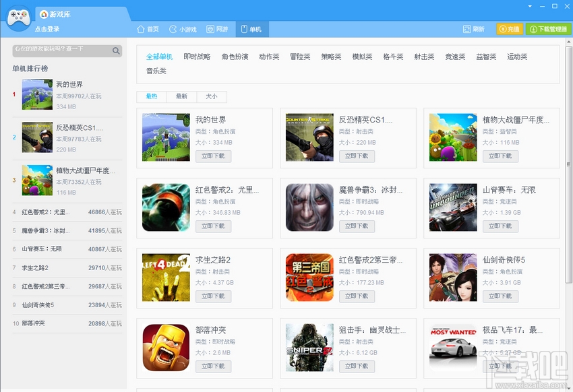Click the 我的世界 game icon in grid
The width and height of the screenshot is (573, 392).
tap(166, 137)
